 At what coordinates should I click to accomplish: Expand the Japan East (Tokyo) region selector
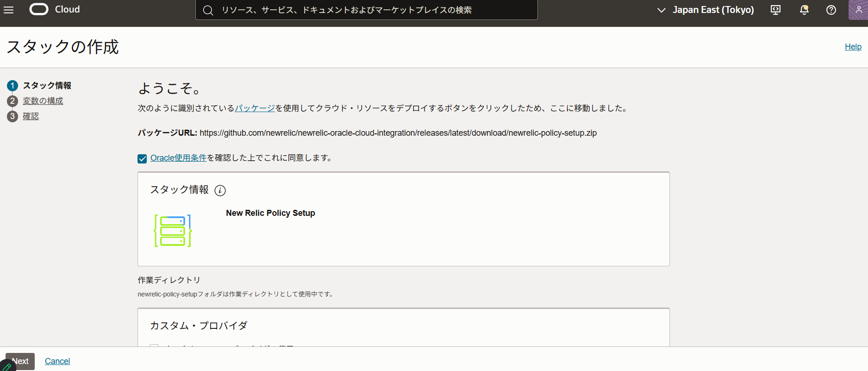point(706,10)
